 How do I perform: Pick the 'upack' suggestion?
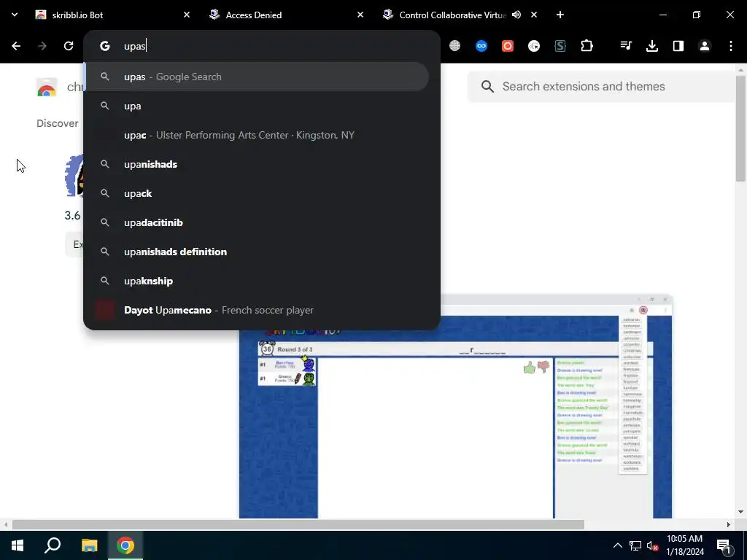click(x=258, y=193)
